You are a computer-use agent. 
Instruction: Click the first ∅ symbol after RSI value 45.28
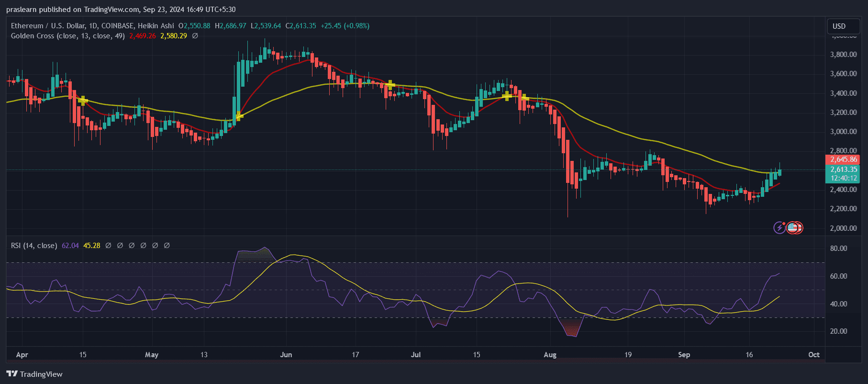click(108, 246)
